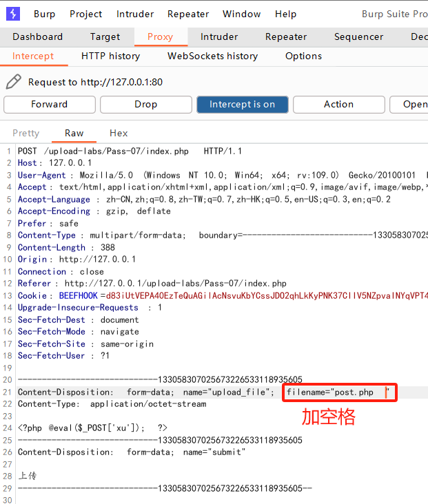Switch to the Hex request view
The height and width of the screenshot is (504, 428).
pos(119,133)
